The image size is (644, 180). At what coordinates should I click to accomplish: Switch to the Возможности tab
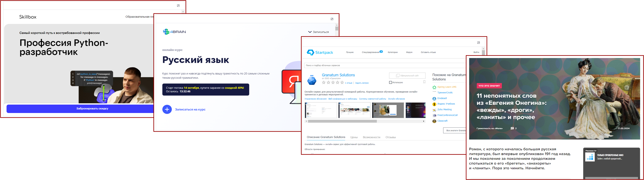click(x=371, y=137)
